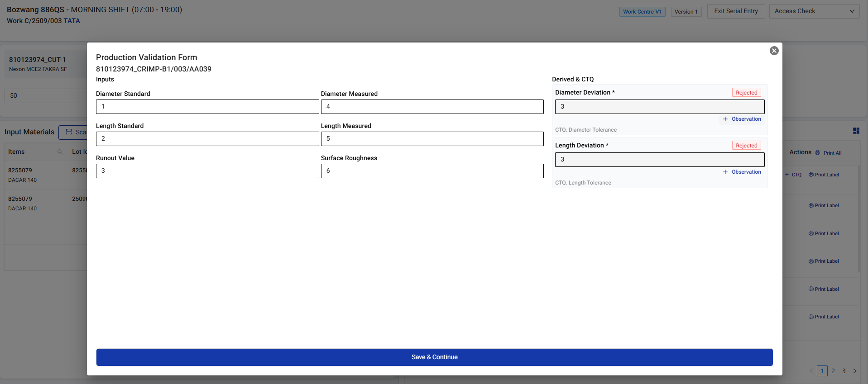Go to next page arrow

click(854, 371)
